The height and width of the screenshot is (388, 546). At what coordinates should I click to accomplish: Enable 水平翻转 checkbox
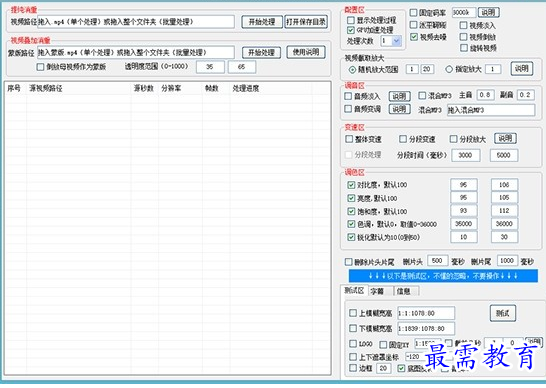coord(413,25)
